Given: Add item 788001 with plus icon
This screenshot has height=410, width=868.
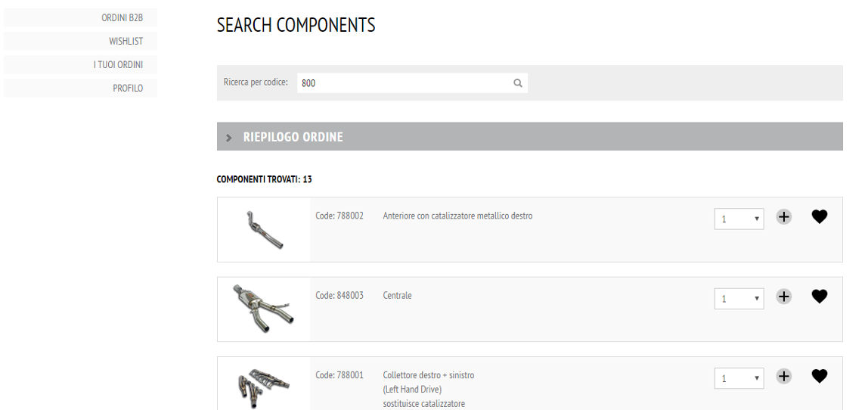Looking at the screenshot, I should (x=783, y=376).
